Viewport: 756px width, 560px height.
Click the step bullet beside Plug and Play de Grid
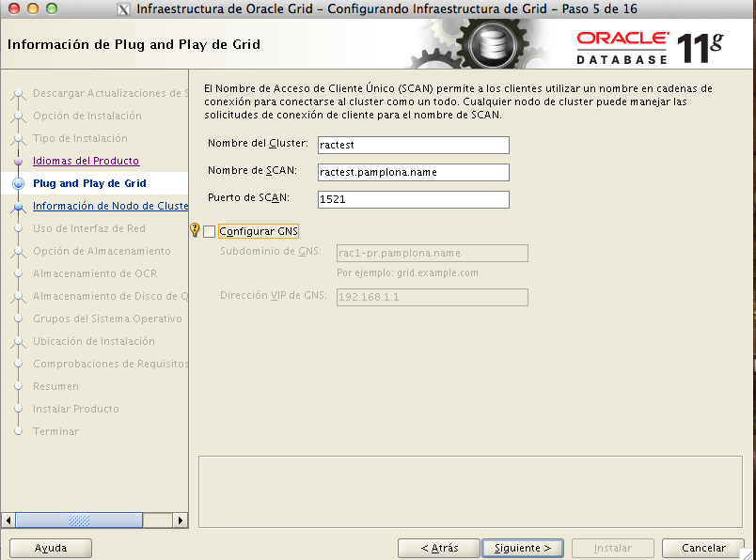[x=18, y=184]
